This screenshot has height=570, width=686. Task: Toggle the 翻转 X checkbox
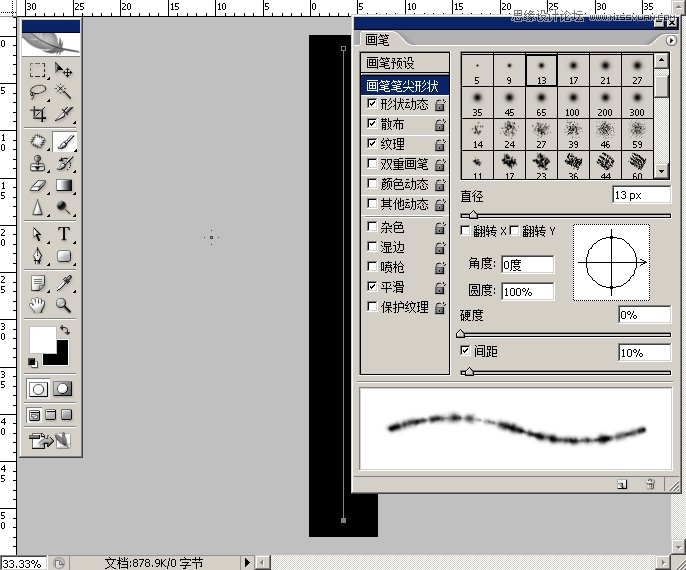[x=465, y=231]
